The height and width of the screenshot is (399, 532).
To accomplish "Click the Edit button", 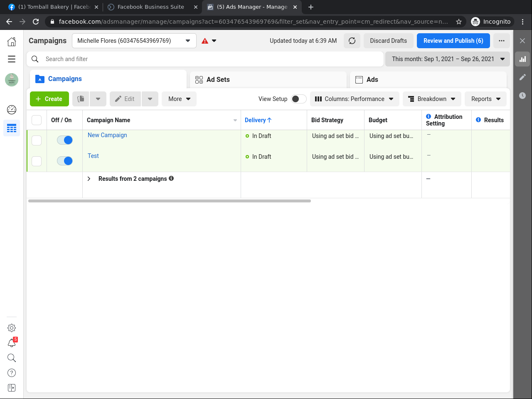I will coord(125,99).
